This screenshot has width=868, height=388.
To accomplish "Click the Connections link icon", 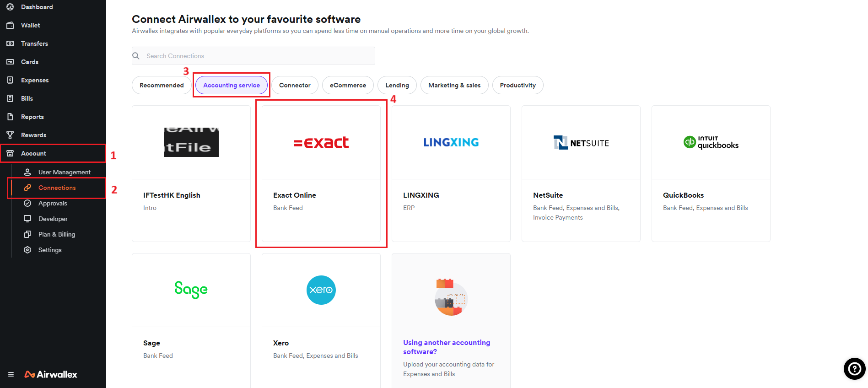I will 27,188.
